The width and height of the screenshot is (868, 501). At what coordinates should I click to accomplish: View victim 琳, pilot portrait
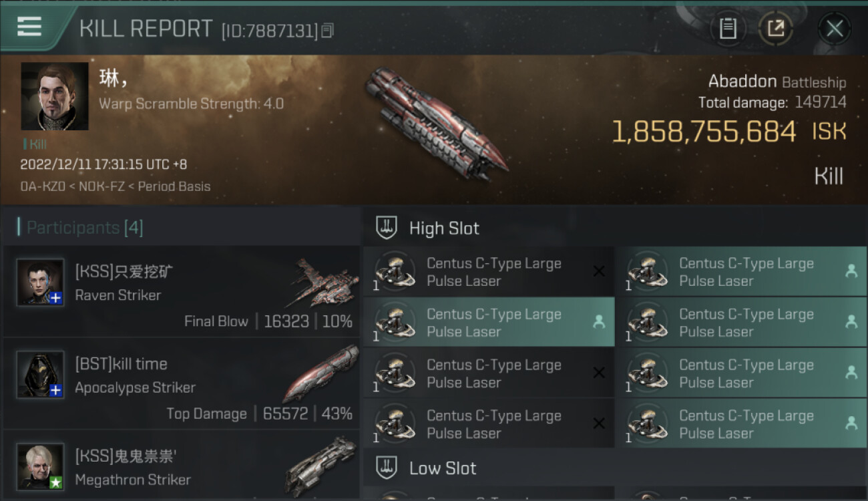[55, 96]
